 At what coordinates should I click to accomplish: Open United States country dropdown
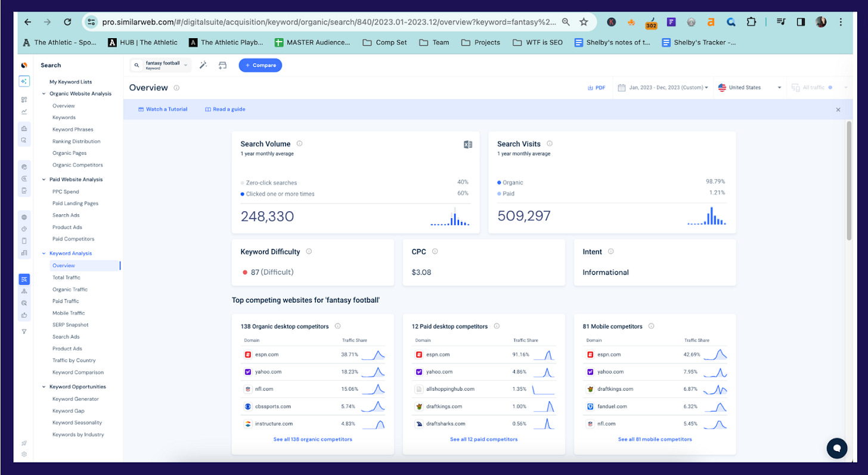tap(750, 88)
